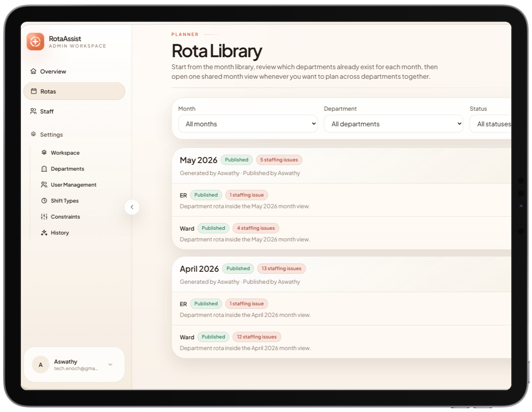The image size is (532, 412).
Task: Click the Published badge on May ER
Action: (206, 195)
